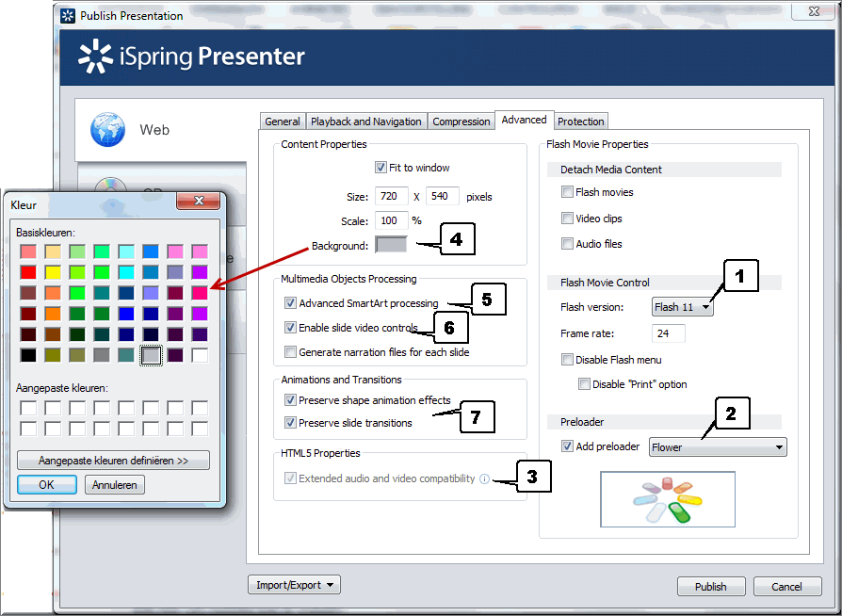This screenshot has width=842, height=616.
Task: Switch to the General tab
Action: tap(283, 122)
